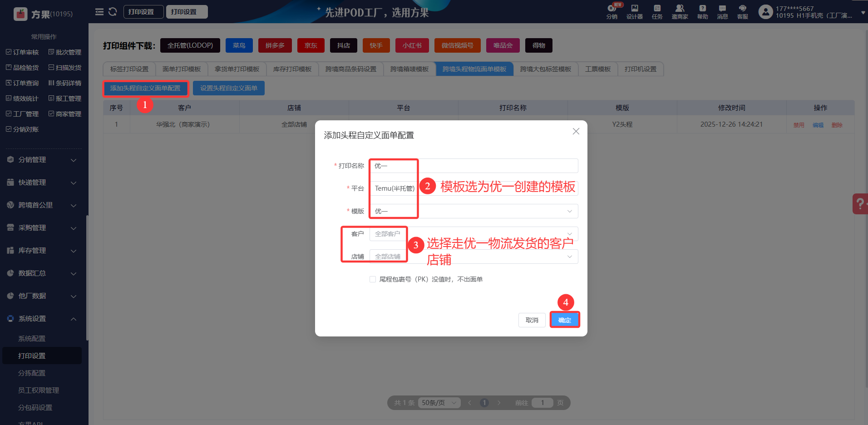Click the sidebar collapse hamburger icon
The width and height of the screenshot is (868, 425).
pyautogui.click(x=99, y=12)
